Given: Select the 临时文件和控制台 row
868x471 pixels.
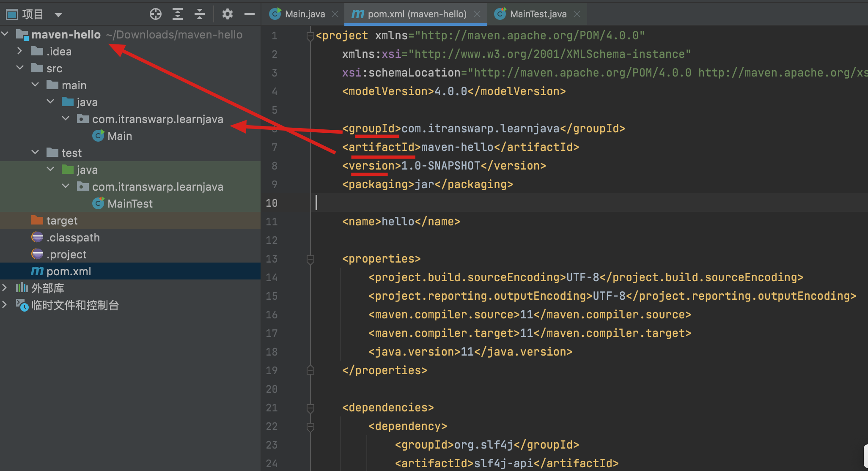Looking at the screenshot, I should click(x=130, y=305).
